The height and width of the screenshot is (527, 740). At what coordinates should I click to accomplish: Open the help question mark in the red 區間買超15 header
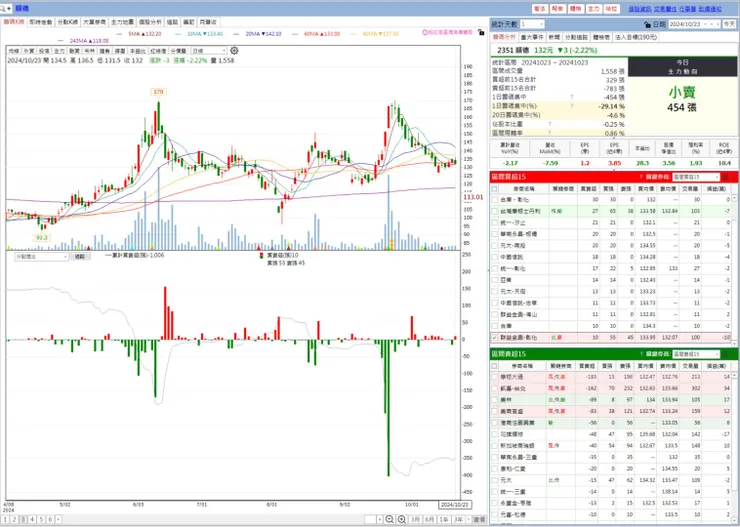pos(641,177)
